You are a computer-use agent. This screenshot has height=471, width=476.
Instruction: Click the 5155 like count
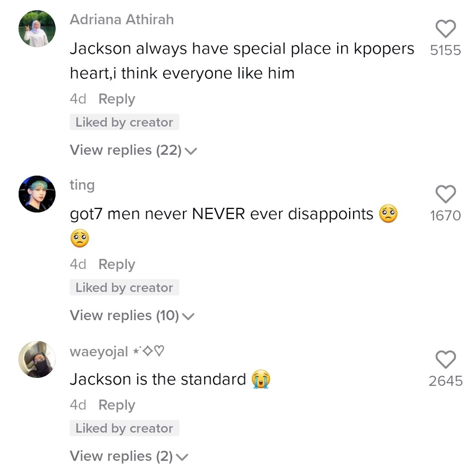pos(446,51)
